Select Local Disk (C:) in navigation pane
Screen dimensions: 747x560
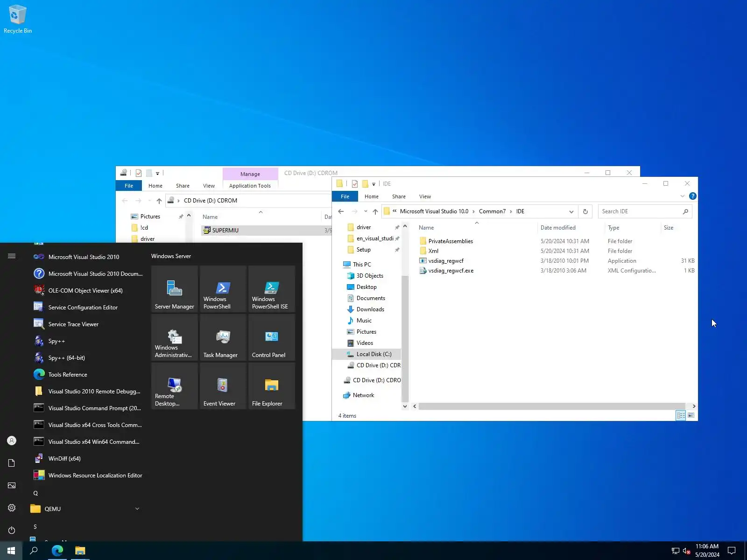click(374, 354)
